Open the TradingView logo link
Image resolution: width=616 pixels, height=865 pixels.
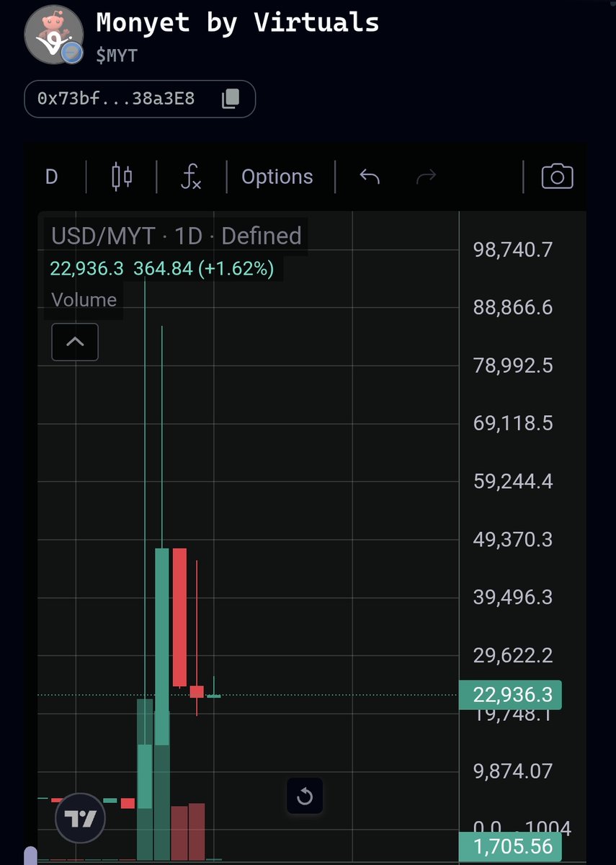(81, 819)
